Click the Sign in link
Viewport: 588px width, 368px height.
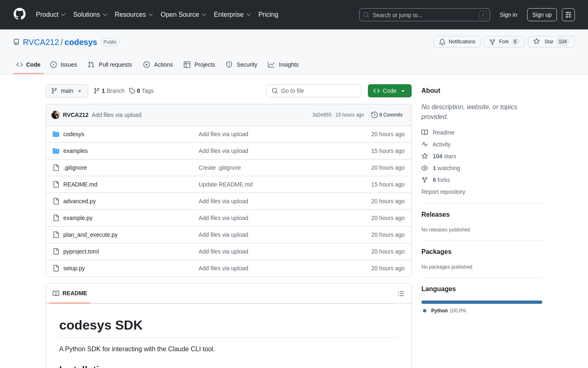point(508,15)
